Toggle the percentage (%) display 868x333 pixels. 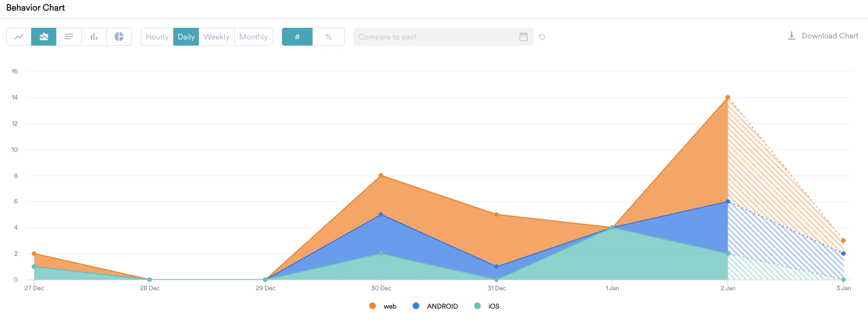(x=328, y=37)
